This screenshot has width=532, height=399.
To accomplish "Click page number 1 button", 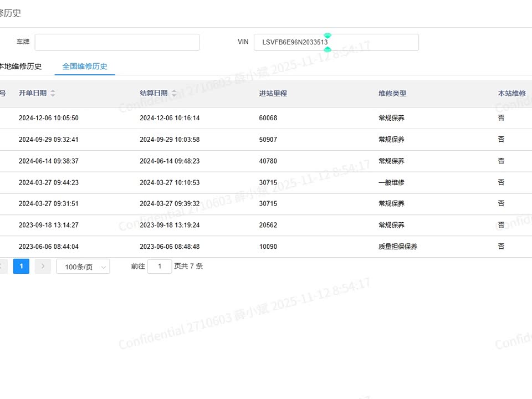I will (x=21, y=267).
